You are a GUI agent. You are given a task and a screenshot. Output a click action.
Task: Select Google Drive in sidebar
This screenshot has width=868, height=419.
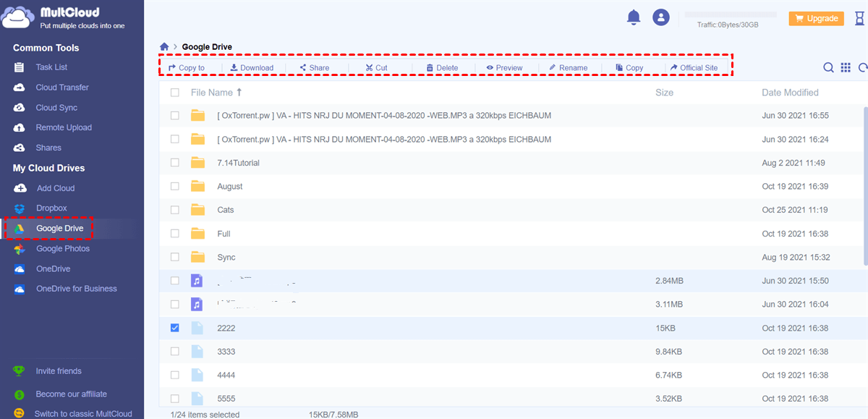point(59,229)
